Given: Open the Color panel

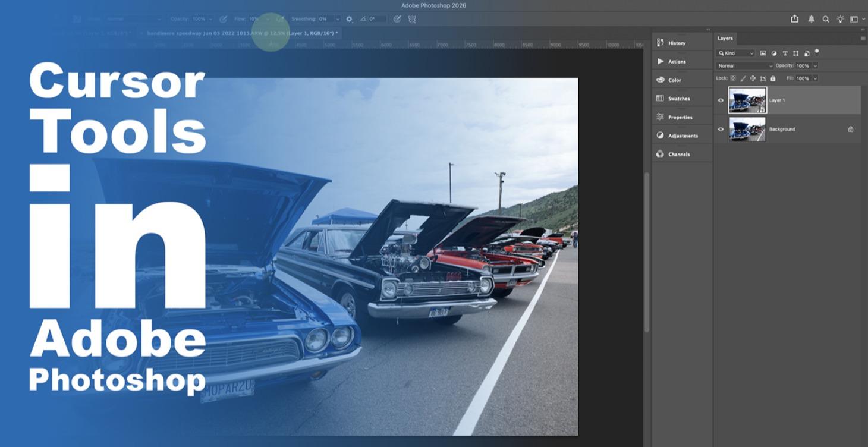Looking at the screenshot, I should [x=682, y=80].
